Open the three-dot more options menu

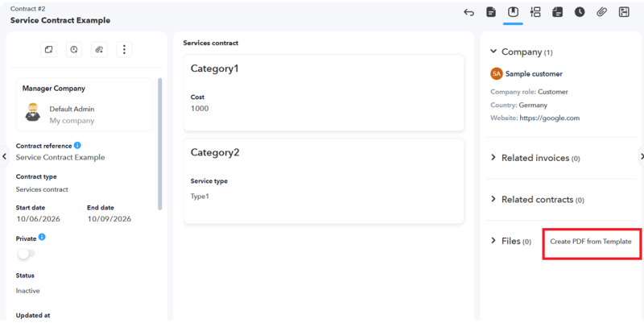click(124, 50)
